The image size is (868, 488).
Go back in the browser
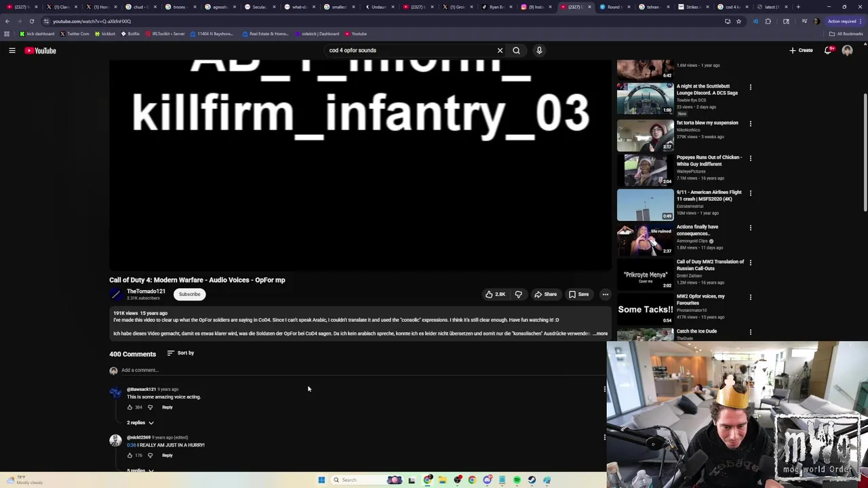point(7,21)
